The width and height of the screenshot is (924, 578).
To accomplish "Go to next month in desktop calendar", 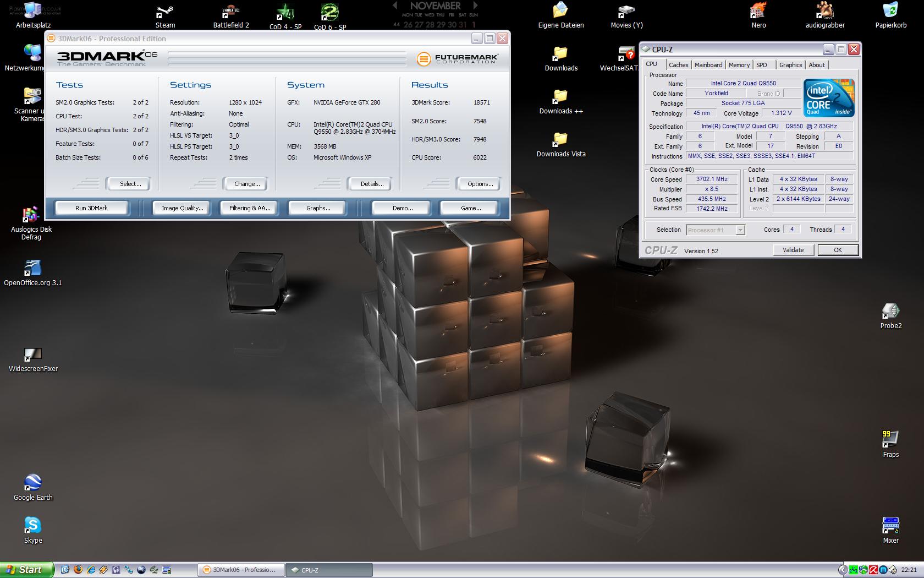I will [x=476, y=6].
